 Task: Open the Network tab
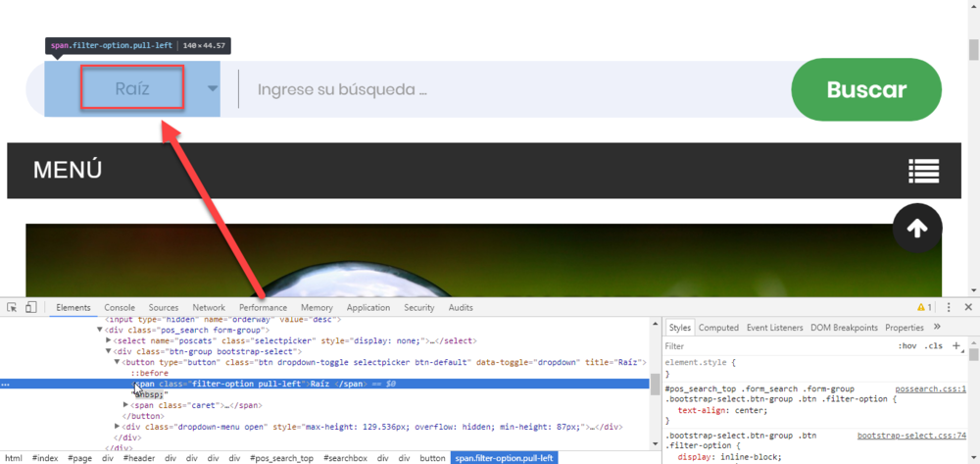209,308
